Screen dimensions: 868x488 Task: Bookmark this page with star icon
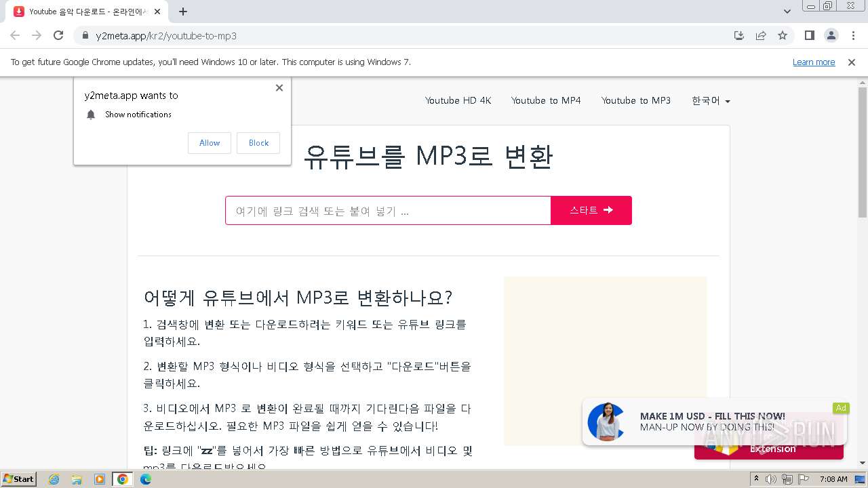(783, 35)
